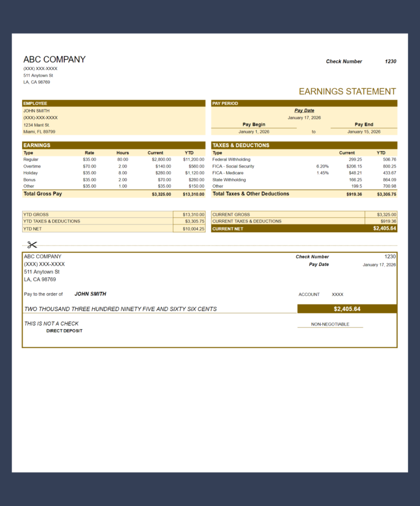Click the 6.20% Social Security rate
This screenshot has height=506, width=420.
[x=322, y=166]
